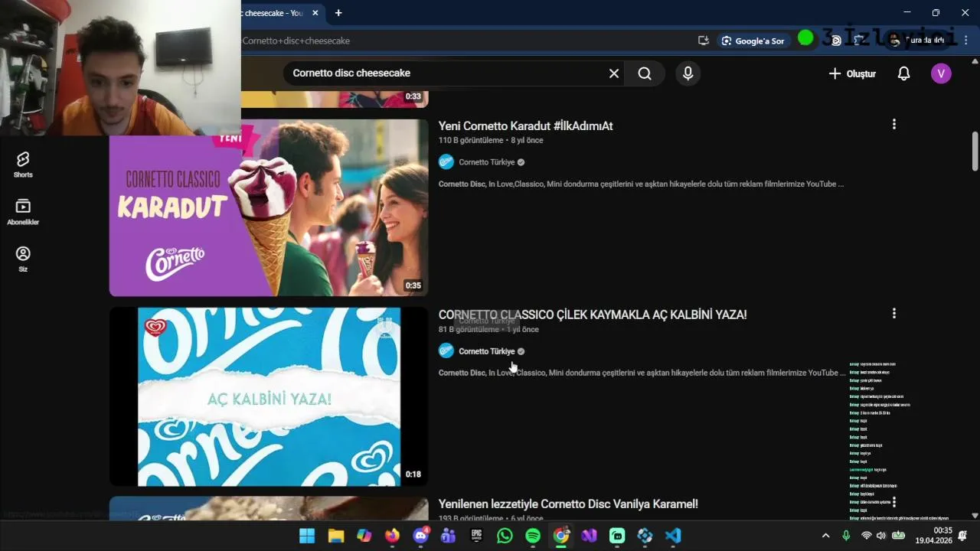Open the 'Yeni Cornetto Karadut #İlkAdımıAt' title
The width and height of the screenshot is (980, 551).
coord(525,126)
